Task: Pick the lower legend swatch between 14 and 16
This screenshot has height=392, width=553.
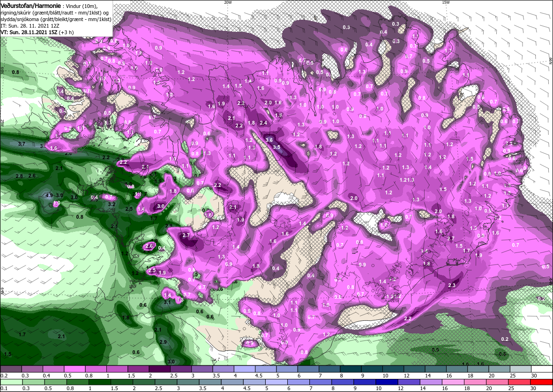Action: pos(431,382)
